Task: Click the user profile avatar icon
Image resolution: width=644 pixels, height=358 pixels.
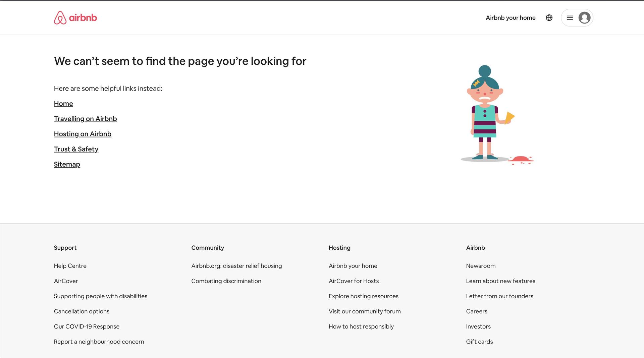Action: (x=584, y=18)
